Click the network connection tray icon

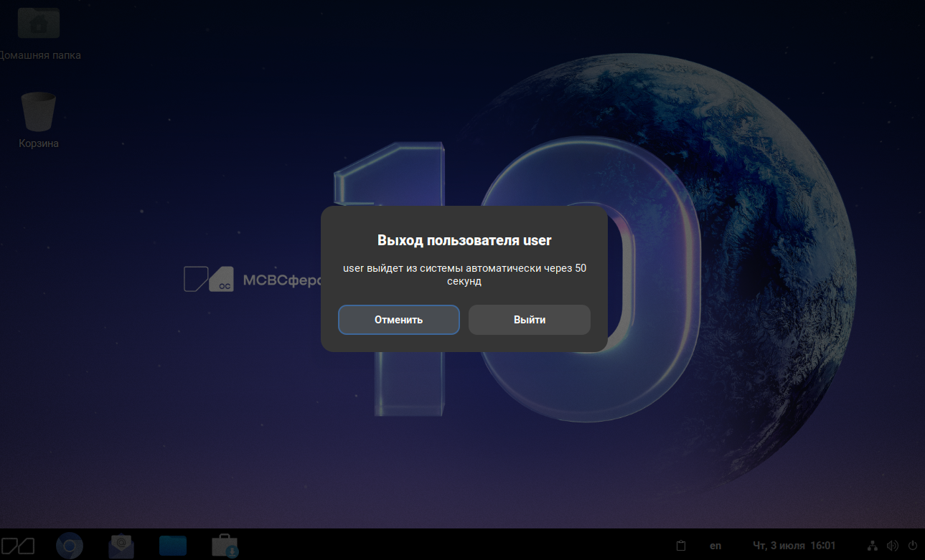tap(873, 546)
